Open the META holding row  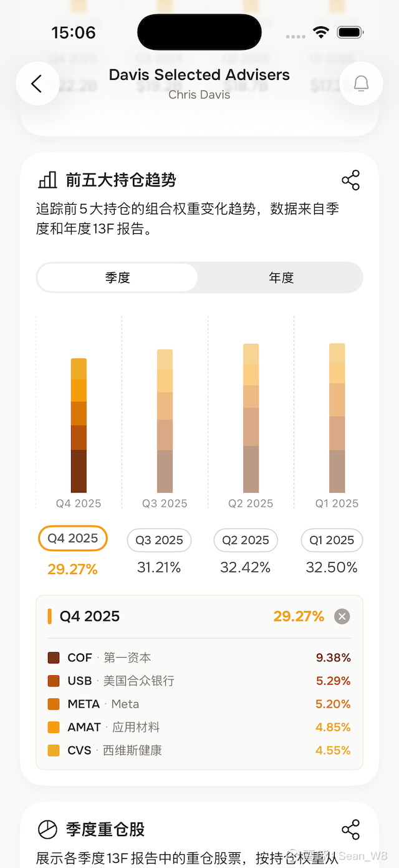click(199, 704)
